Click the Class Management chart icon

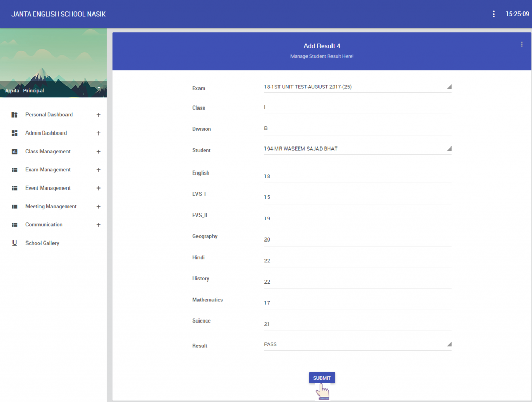click(15, 152)
